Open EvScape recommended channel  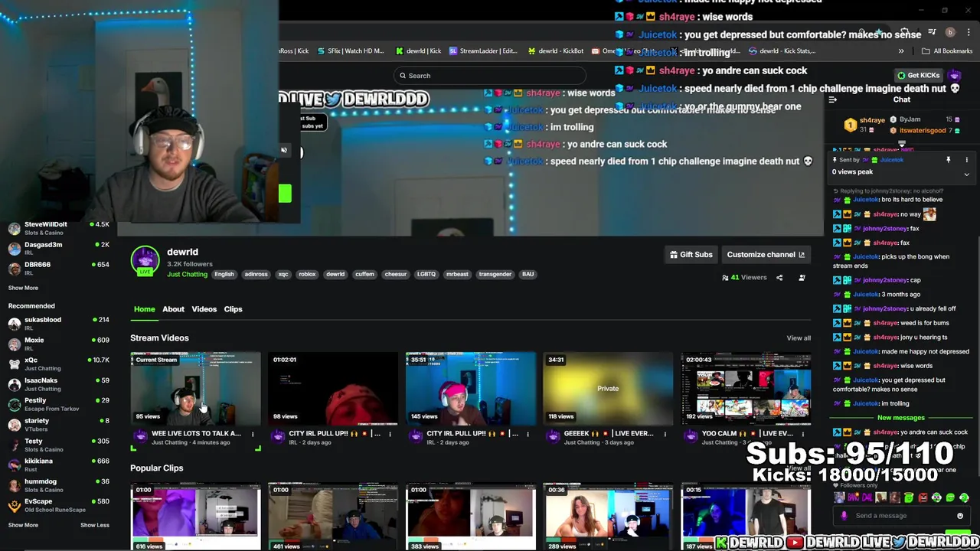tap(57, 505)
